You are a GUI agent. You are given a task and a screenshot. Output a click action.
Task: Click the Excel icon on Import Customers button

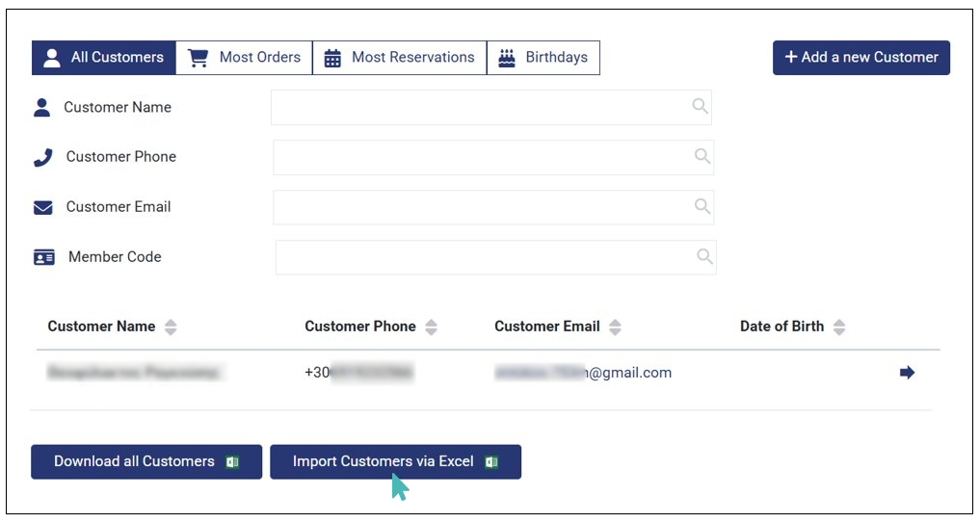pyautogui.click(x=491, y=462)
